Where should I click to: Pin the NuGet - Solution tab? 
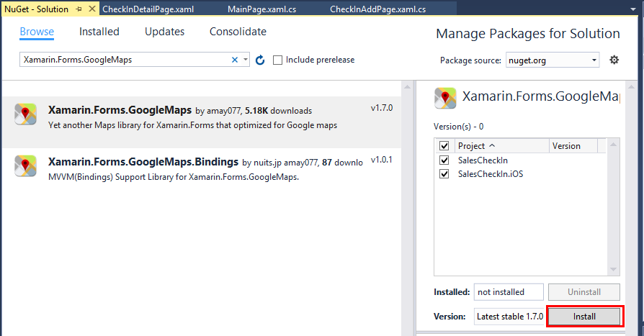[79, 9]
